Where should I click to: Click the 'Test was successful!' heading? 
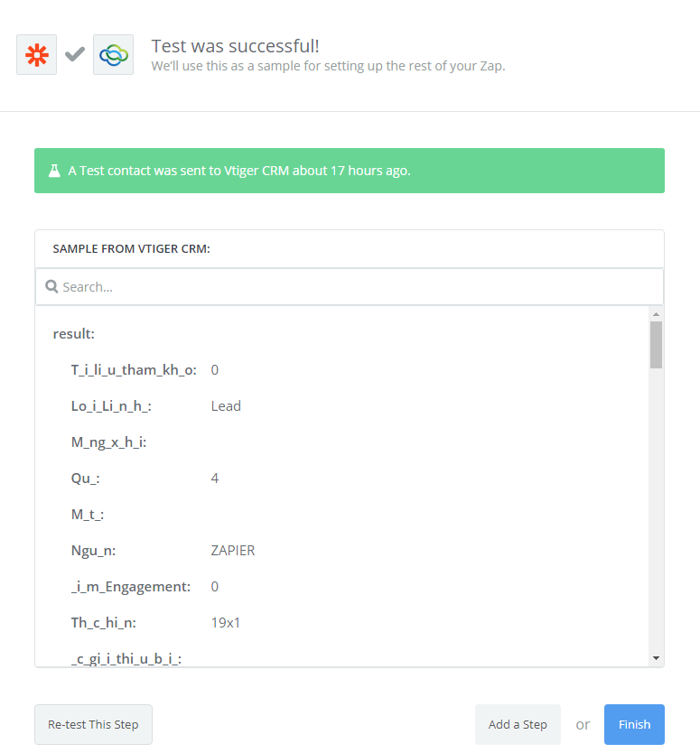coord(235,46)
